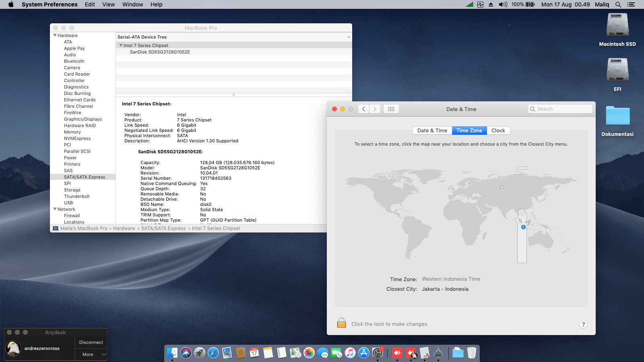Open the App Store from the Dock
The width and height of the screenshot is (644, 362).
pyautogui.click(x=364, y=353)
